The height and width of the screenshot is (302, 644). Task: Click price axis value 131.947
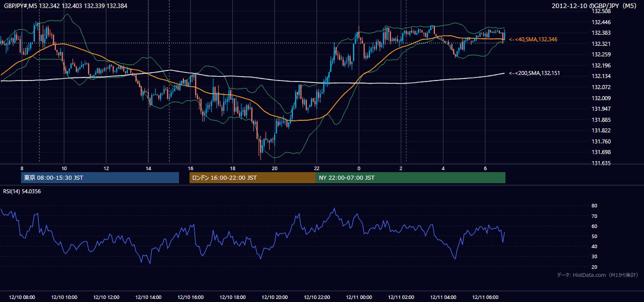pos(601,109)
